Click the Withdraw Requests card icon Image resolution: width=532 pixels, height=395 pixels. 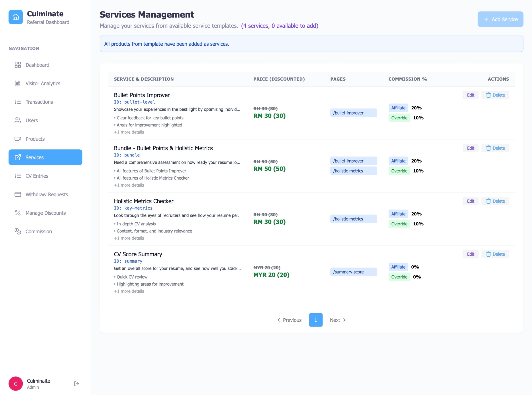coord(18,194)
